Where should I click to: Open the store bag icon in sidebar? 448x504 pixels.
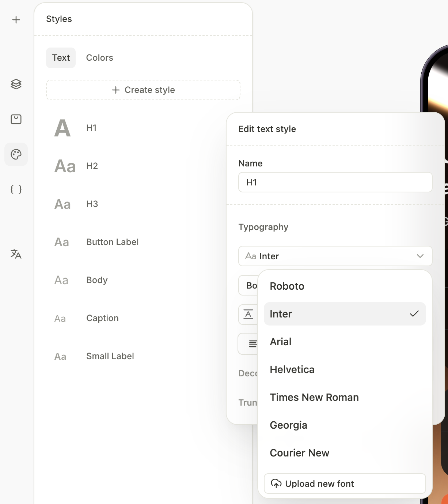coord(16,119)
